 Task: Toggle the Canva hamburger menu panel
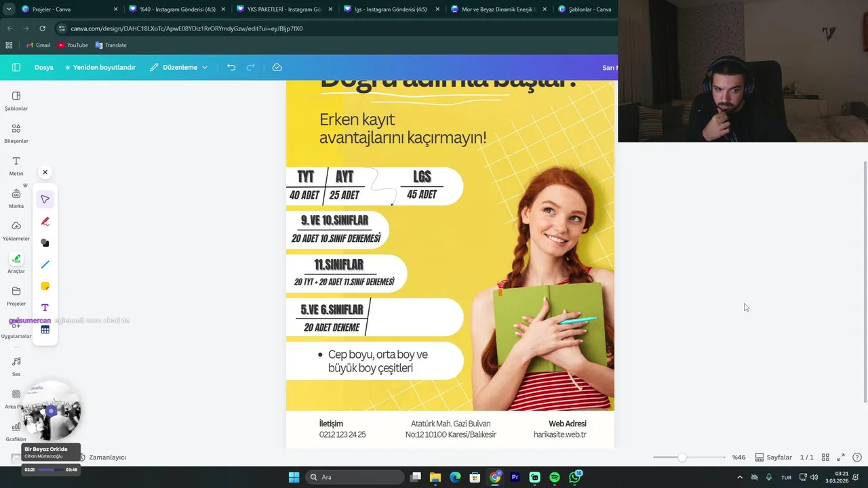[16, 67]
